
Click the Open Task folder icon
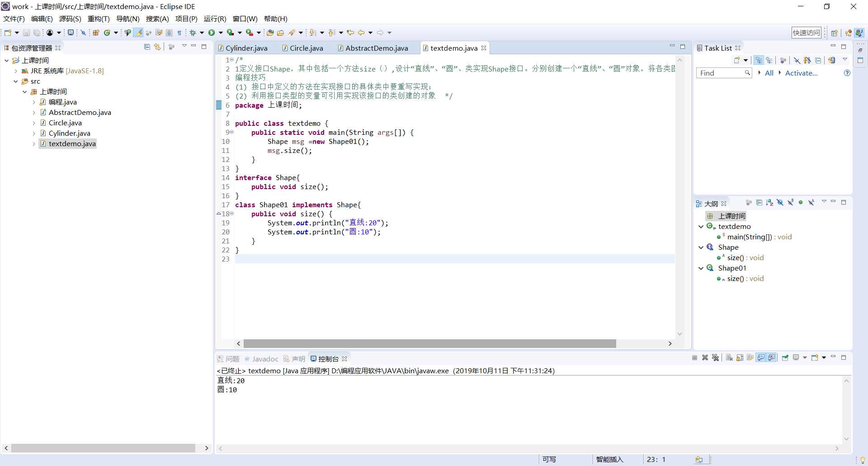(280, 33)
